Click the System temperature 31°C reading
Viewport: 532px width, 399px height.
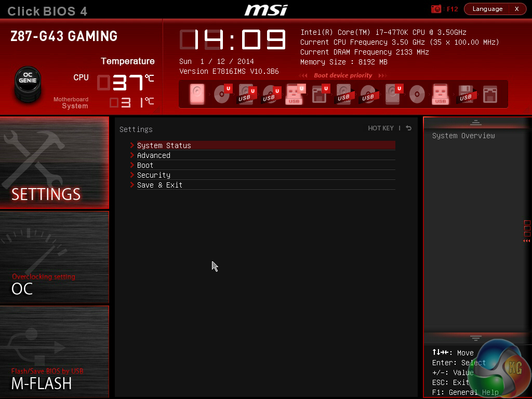(131, 102)
